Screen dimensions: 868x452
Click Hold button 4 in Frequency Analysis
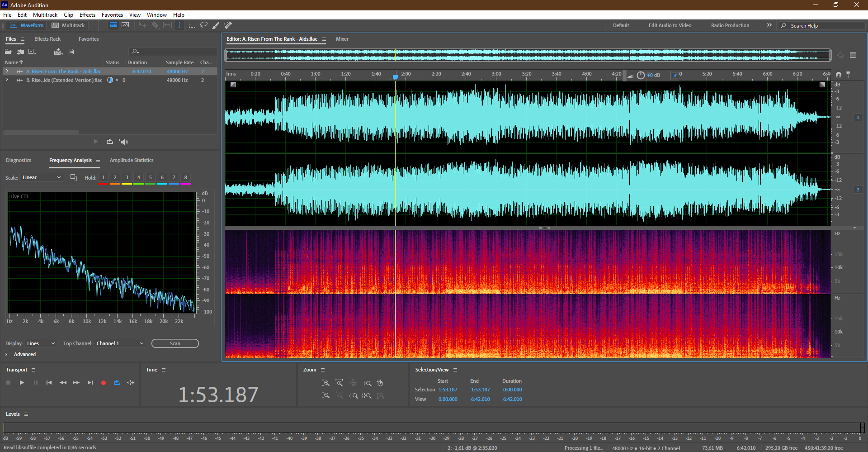(x=138, y=178)
